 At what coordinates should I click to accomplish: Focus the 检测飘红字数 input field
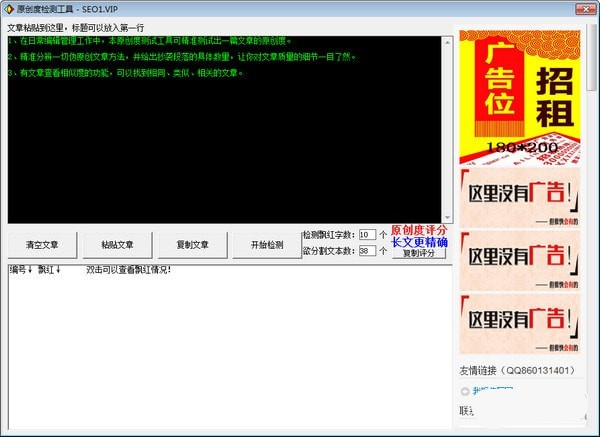pos(367,235)
